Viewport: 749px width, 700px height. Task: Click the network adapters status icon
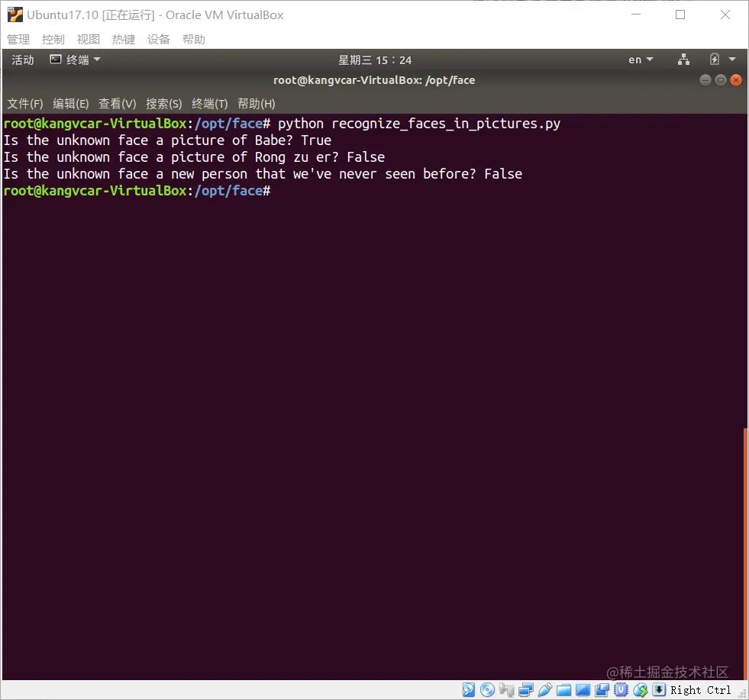(x=525, y=689)
